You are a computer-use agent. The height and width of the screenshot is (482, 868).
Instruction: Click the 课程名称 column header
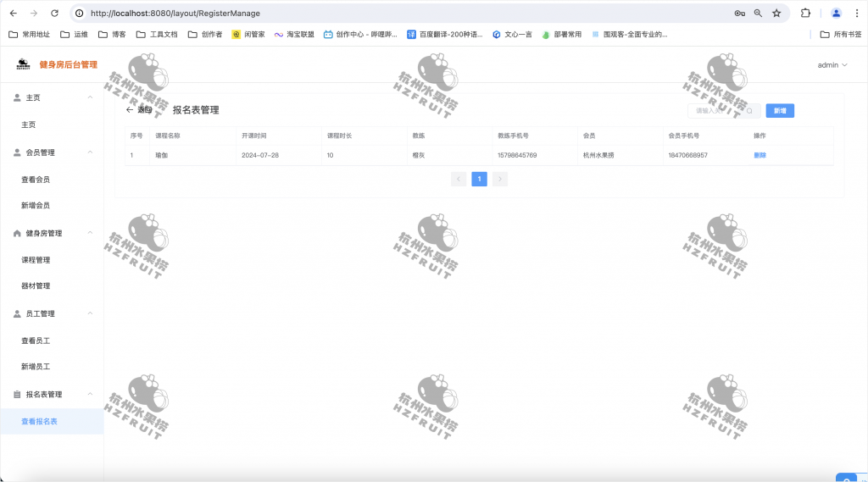167,136
